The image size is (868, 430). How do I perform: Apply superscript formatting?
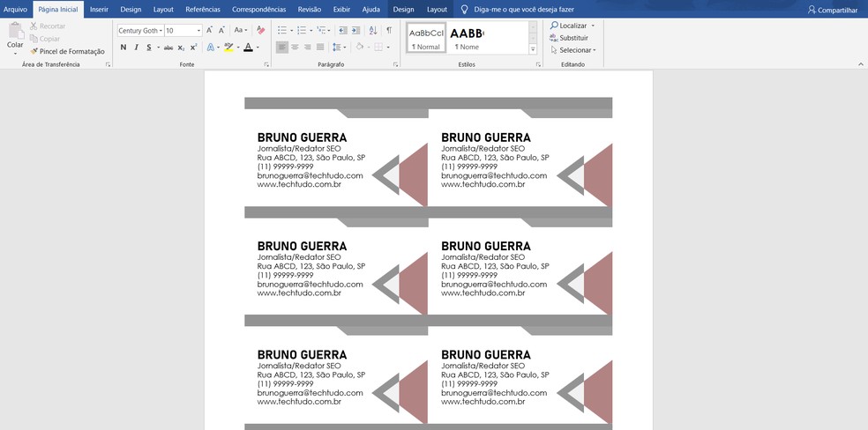tap(194, 48)
